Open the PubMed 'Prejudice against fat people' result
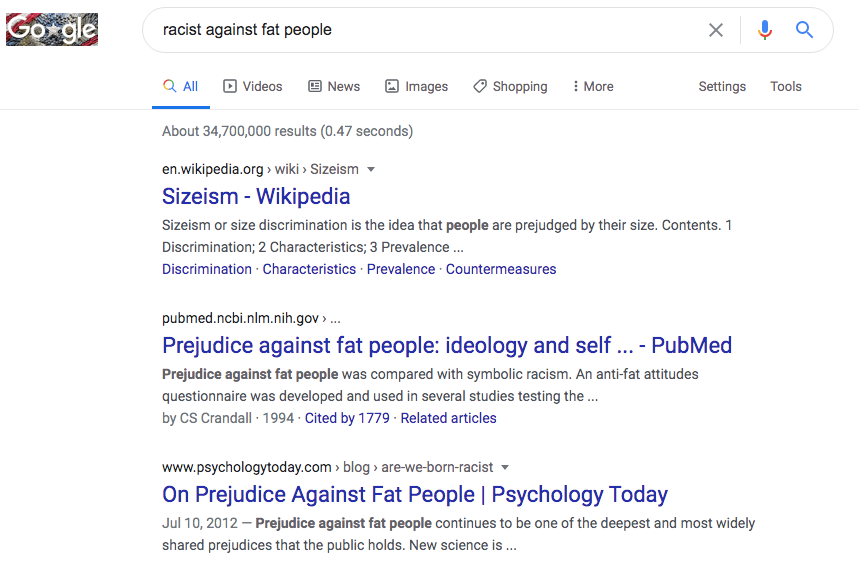859x581 pixels. click(447, 346)
